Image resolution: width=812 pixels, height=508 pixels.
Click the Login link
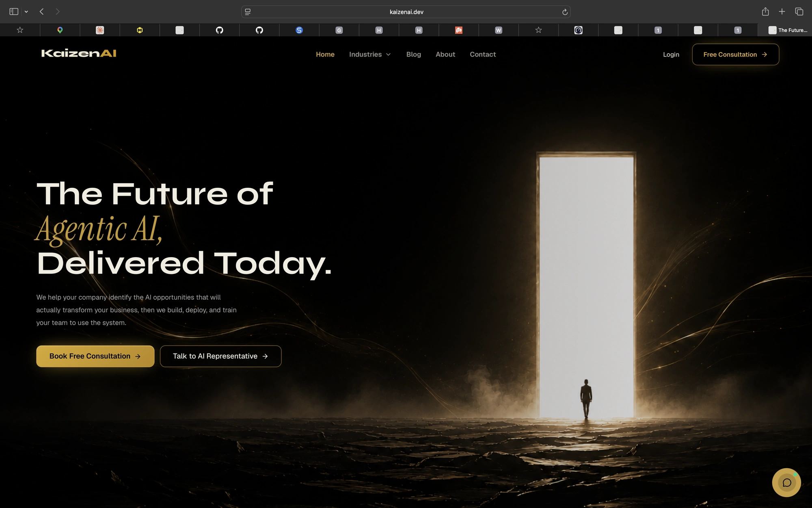pos(671,54)
